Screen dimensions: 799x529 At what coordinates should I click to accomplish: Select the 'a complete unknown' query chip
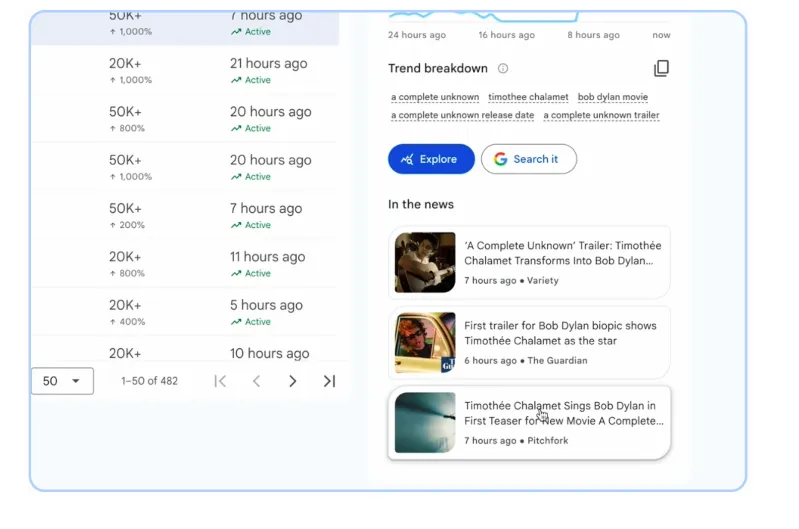click(x=435, y=97)
